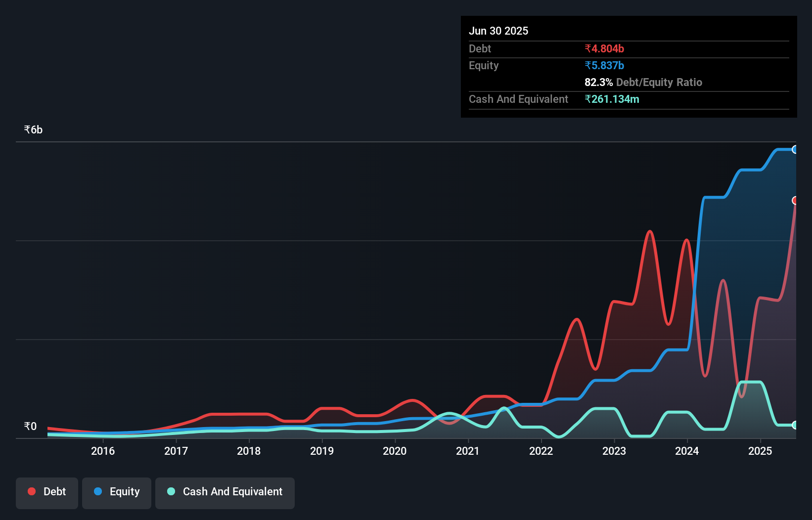Click the blue Equity legend dot
The image size is (812, 520).
pyautogui.click(x=98, y=491)
